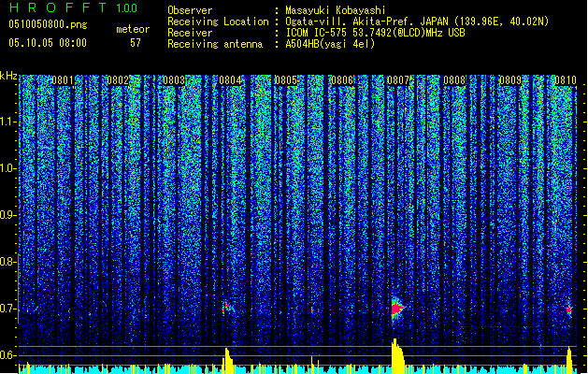
Task: Click the kHz axis unit label
Action: (8, 76)
